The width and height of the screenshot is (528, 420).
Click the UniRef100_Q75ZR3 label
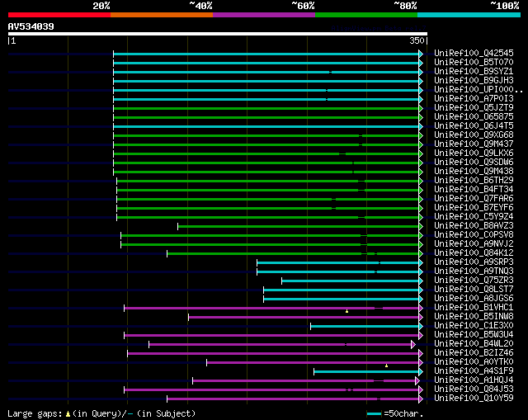tap(474, 281)
